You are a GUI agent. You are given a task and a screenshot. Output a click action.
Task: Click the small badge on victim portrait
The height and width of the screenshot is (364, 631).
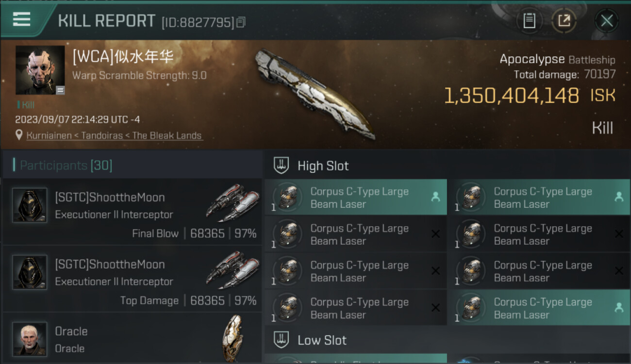[x=60, y=90]
